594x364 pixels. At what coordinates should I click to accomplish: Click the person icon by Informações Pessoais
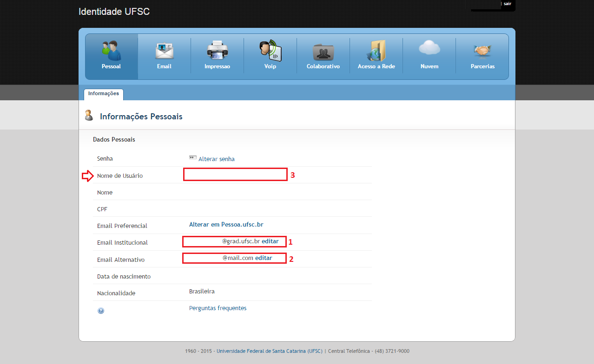pos(88,116)
